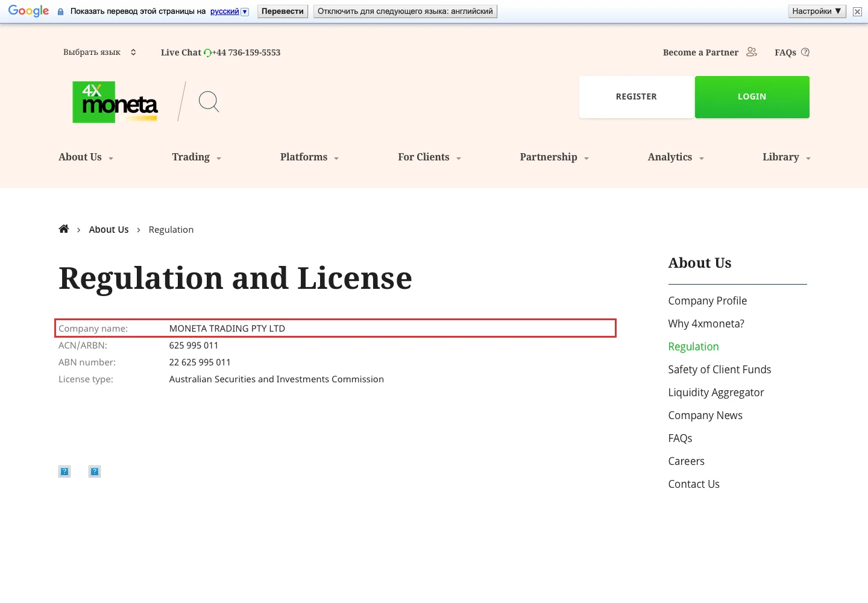The height and width of the screenshot is (603, 868).
Task: Click the ABN number value 22 625 995 011
Action: pos(200,362)
